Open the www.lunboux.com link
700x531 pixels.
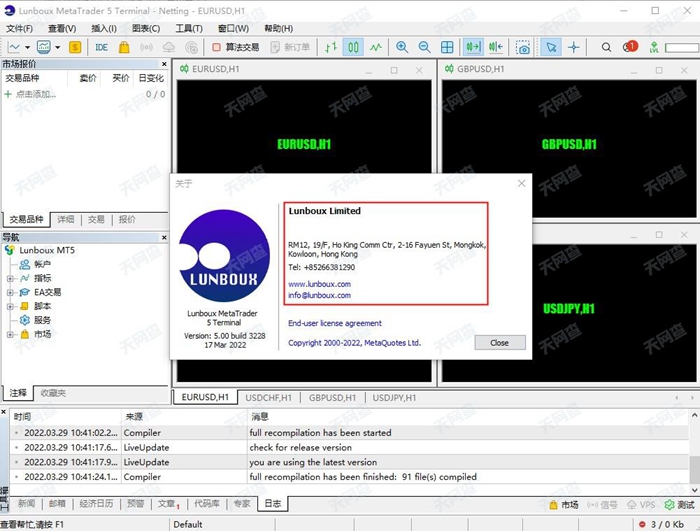tap(319, 284)
